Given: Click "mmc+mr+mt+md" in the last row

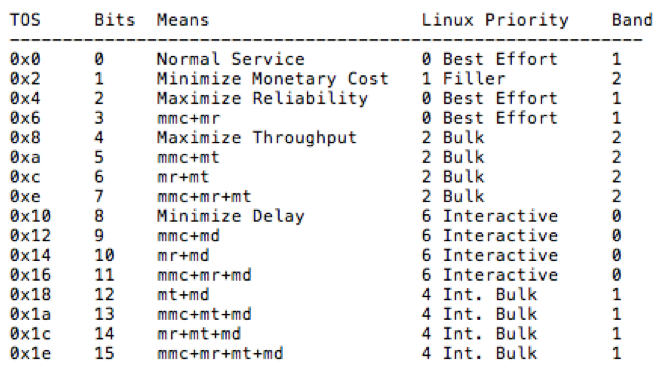Looking at the screenshot, I should 220,354.
